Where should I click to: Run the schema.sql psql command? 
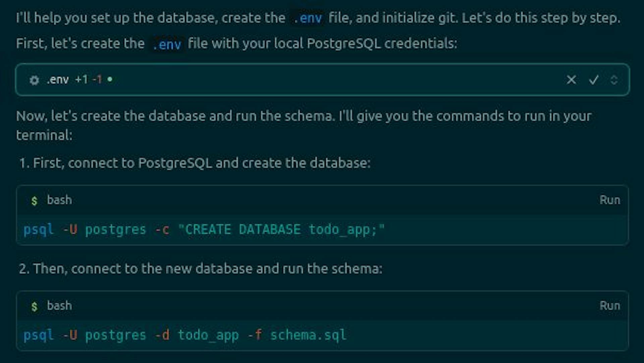click(609, 306)
